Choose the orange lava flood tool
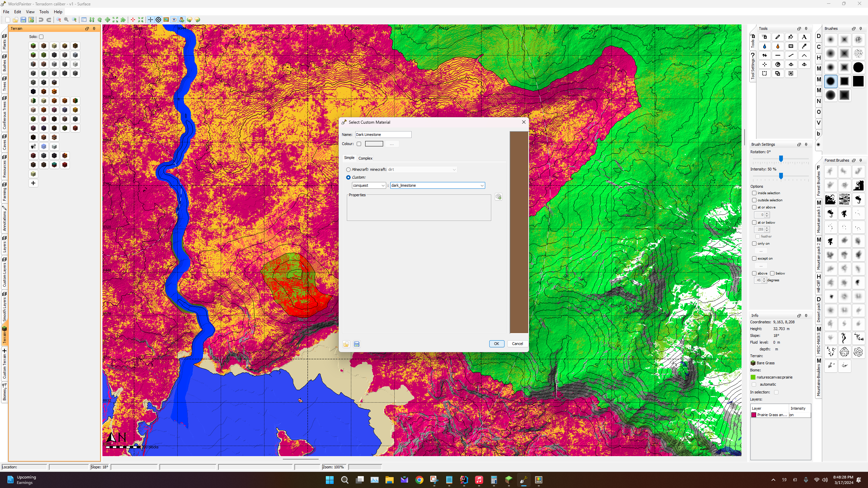Viewport: 868px width, 488px height. (x=777, y=46)
